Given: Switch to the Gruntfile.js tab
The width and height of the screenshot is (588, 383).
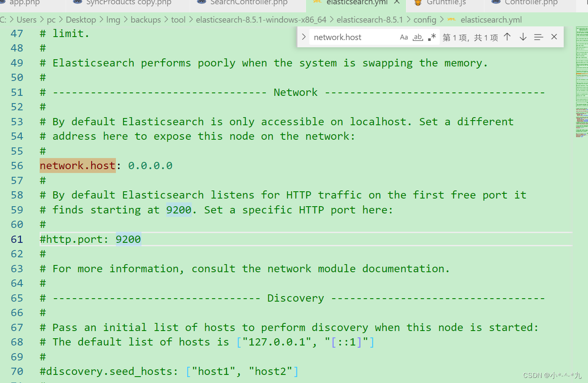Looking at the screenshot, I should (446, 3).
